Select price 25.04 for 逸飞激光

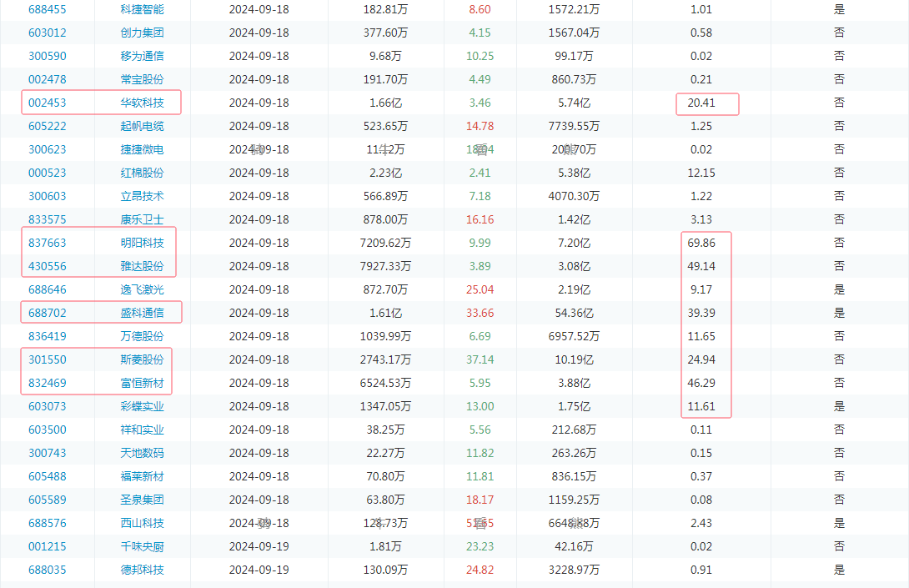480,289
